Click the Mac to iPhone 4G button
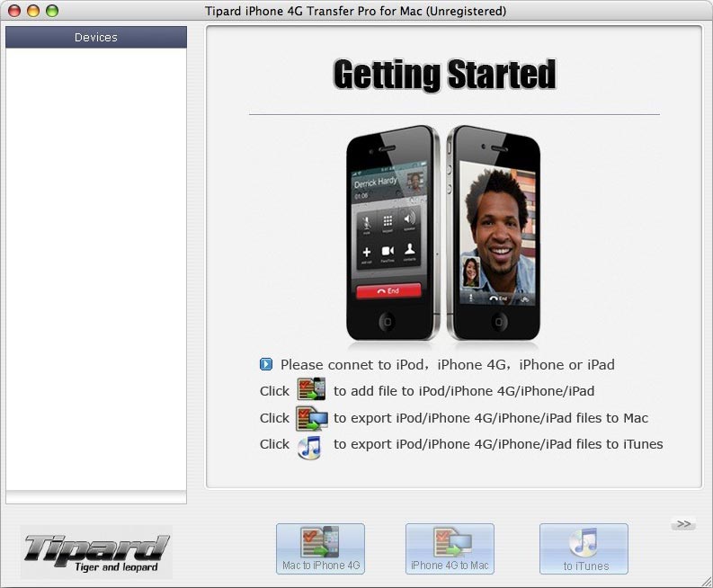This screenshot has height=588, width=713. tap(320, 548)
